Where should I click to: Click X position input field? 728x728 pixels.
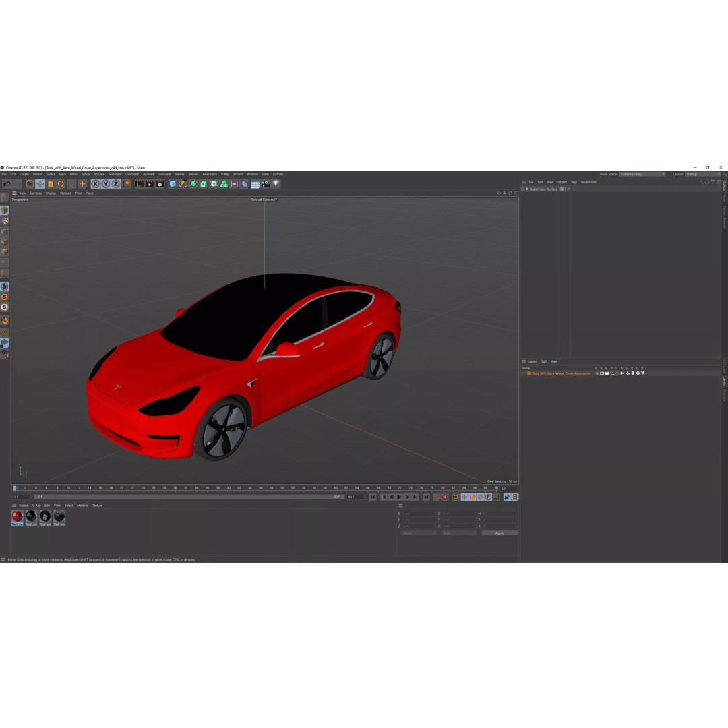pyautogui.click(x=419, y=514)
